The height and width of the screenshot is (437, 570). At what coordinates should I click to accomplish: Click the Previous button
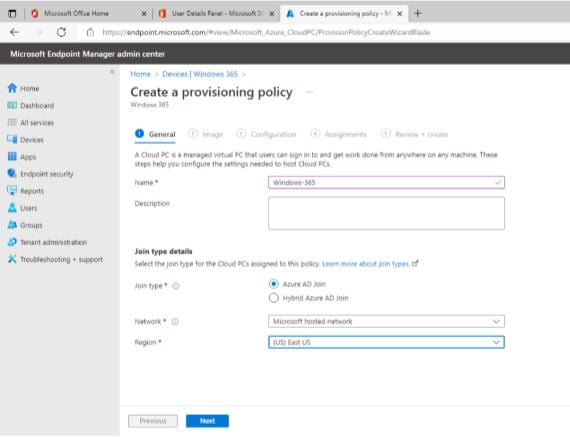(x=153, y=421)
